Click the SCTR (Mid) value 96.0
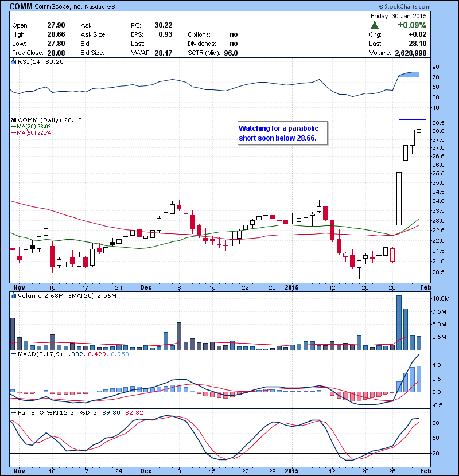Image resolution: width=459 pixels, height=476 pixels. pyautogui.click(x=231, y=53)
